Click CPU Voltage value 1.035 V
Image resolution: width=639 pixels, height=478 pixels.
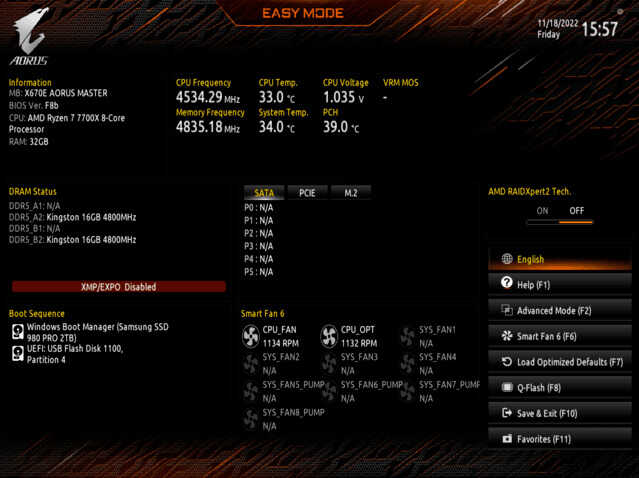click(x=344, y=97)
